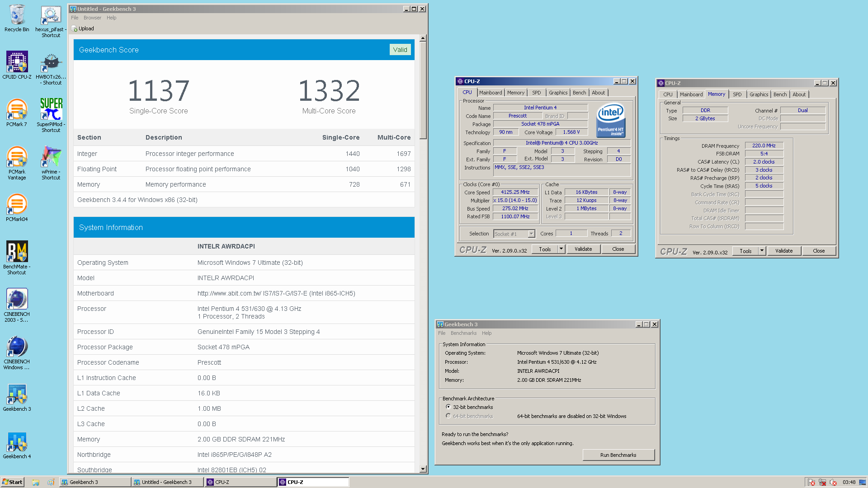The height and width of the screenshot is (488, 868).
Task: Switch to SPD tab in left CPU-Z
Action: (x=536, y=93)
